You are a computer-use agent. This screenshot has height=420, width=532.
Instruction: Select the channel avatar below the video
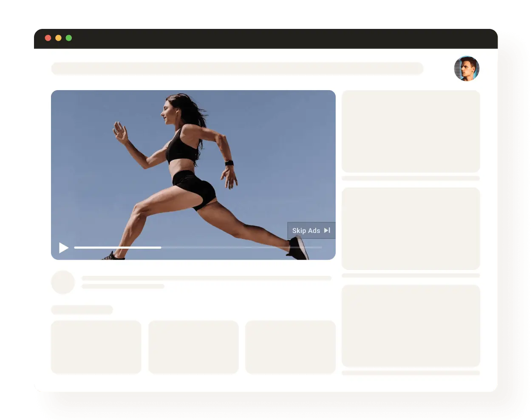coord(63,282)
